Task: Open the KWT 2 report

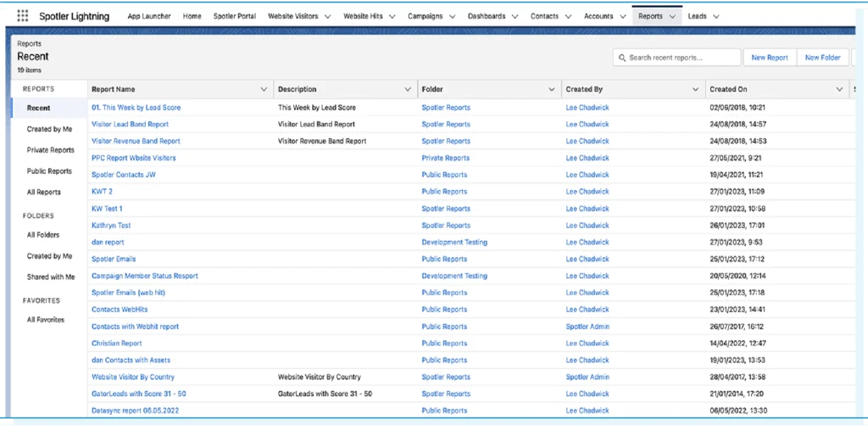Action: pyautogui.click(x=102, y=191)
